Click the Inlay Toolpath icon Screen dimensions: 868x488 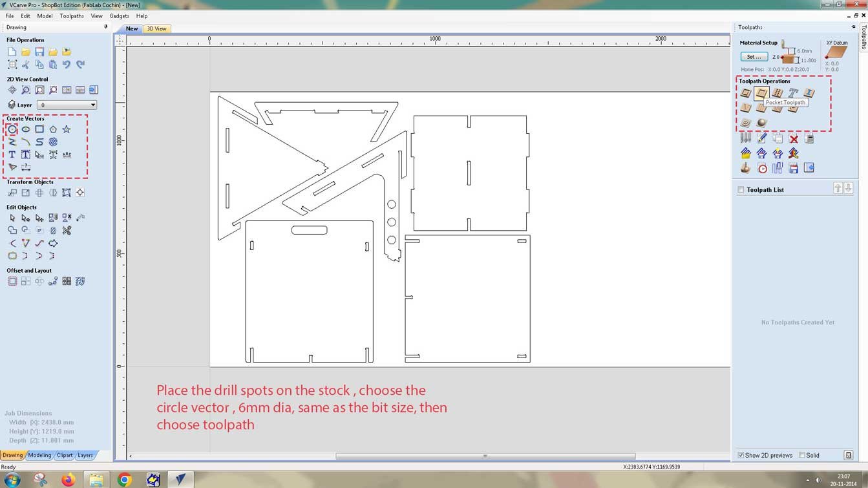tap(809, 93)
